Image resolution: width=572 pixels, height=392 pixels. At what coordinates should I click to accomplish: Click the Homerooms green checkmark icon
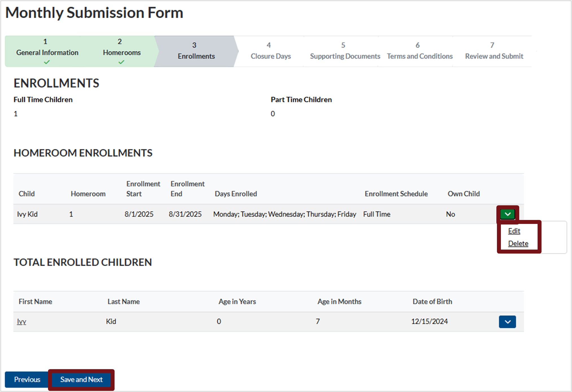121,62
